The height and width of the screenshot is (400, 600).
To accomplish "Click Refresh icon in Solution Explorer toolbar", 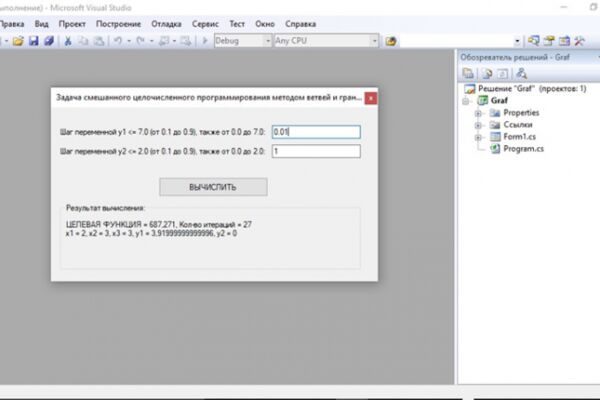I will point(503,73).
